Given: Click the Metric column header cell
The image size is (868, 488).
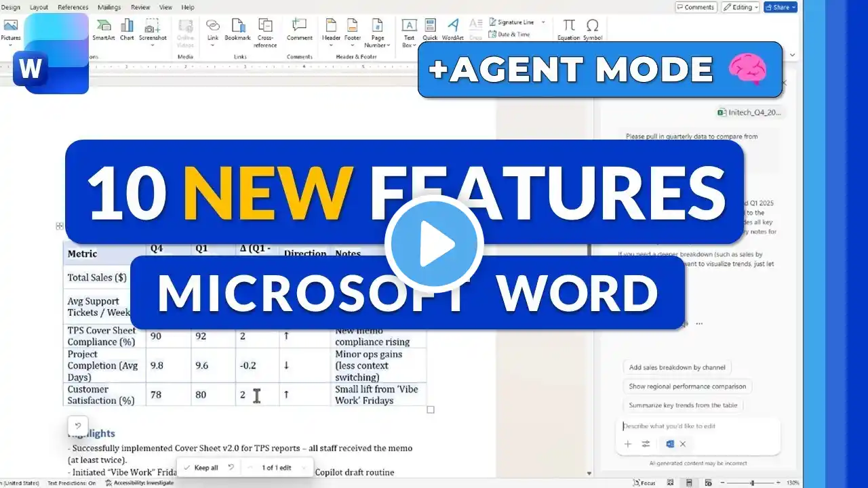Looking at the screenshot, I should [x=105, y=253].
